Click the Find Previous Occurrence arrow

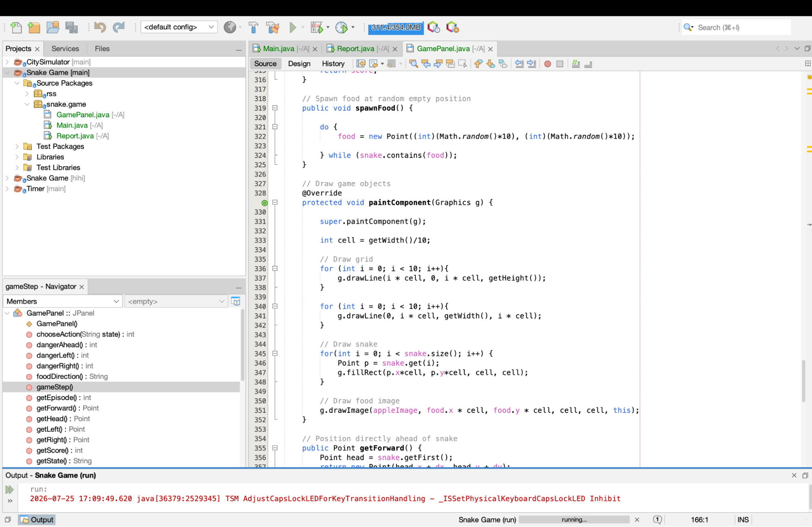tap(426, 63)
